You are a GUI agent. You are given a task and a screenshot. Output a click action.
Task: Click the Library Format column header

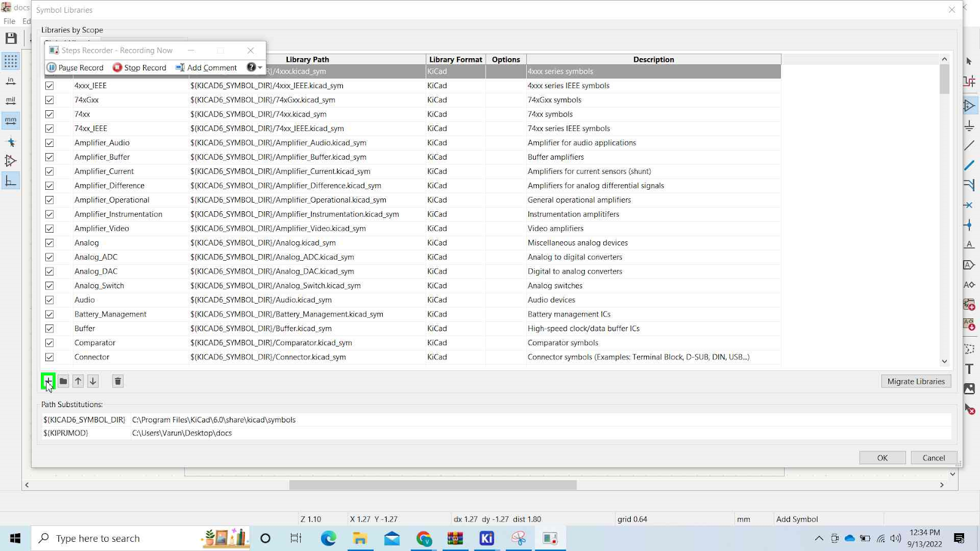(456, 59)
